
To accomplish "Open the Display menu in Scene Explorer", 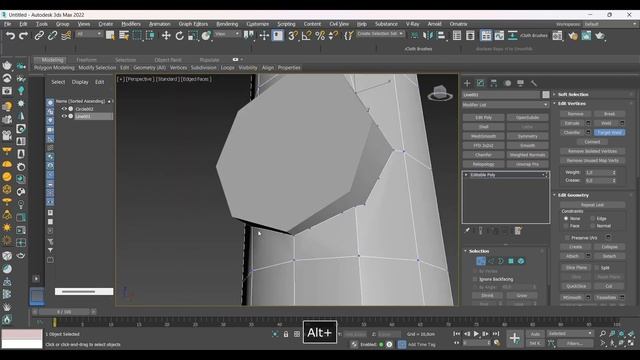I will 80,82.
